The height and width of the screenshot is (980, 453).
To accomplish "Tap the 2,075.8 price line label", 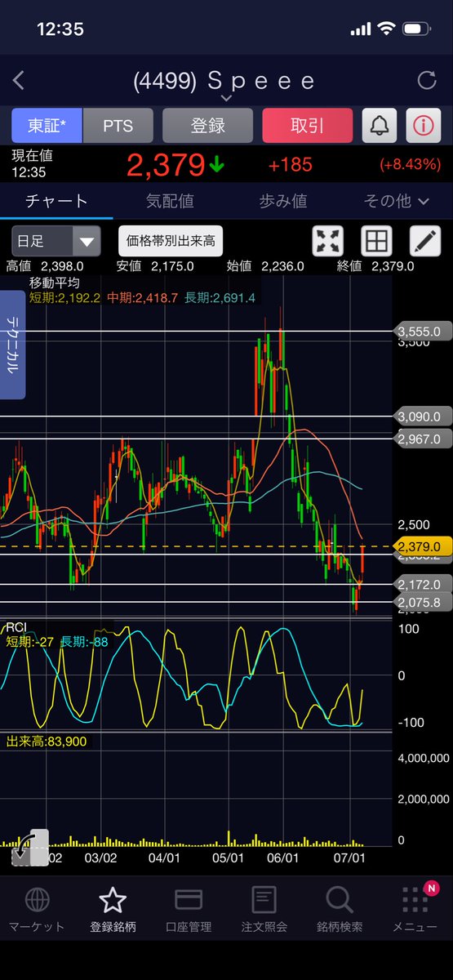I will [421, 602].
